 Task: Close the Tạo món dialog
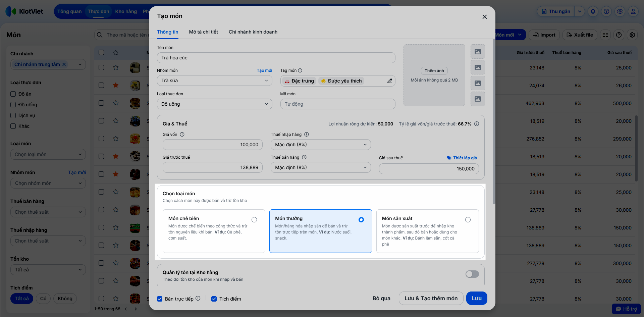(x=484, y=17)
